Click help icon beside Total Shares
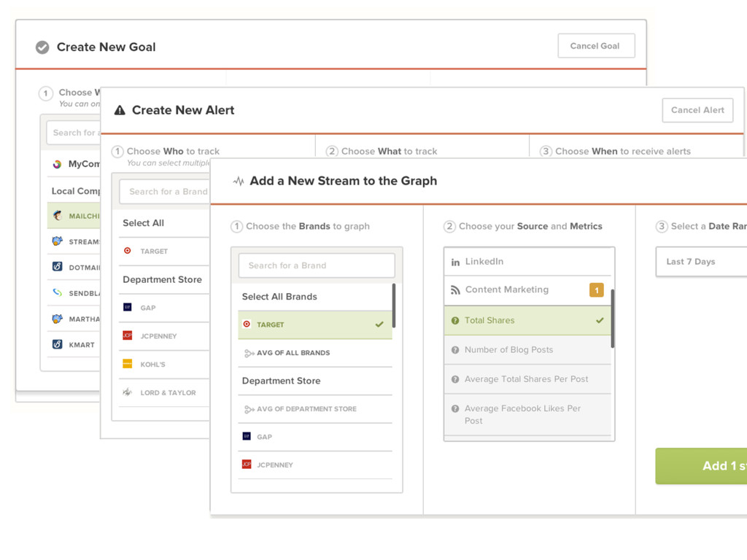 (455, 321)
